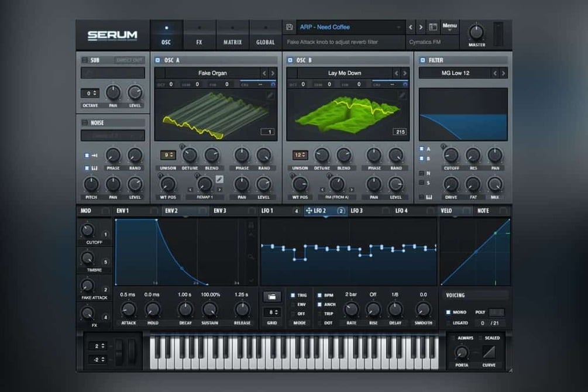Select previous wavetable arrow in OSC B
The height and width of the screenshot is (392, 588).
pos(396,73)
